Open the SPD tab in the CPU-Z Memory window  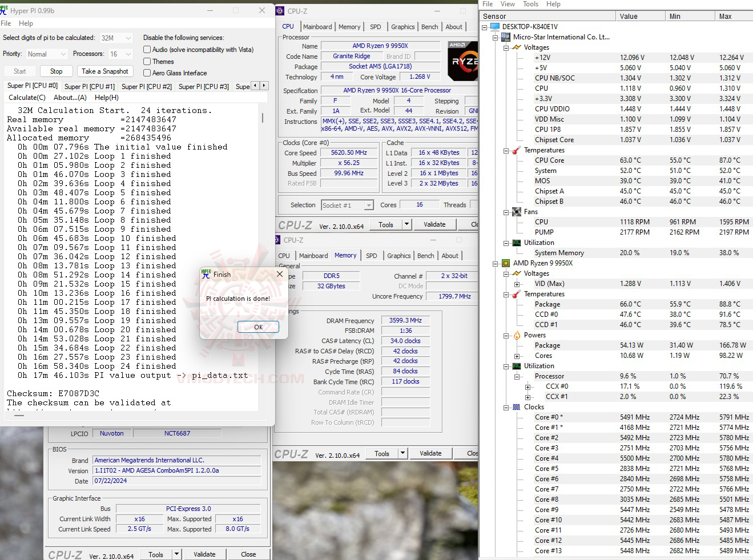point(372,256)
